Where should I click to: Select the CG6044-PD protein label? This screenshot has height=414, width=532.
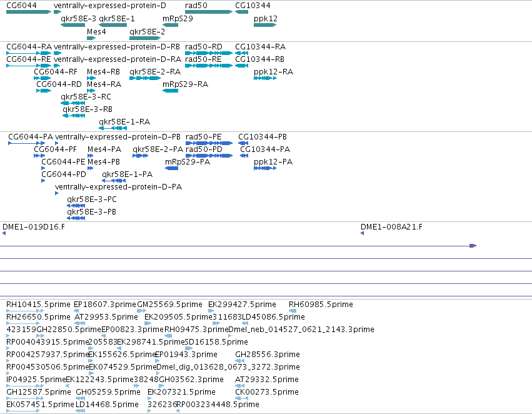[x=64, y=174]
